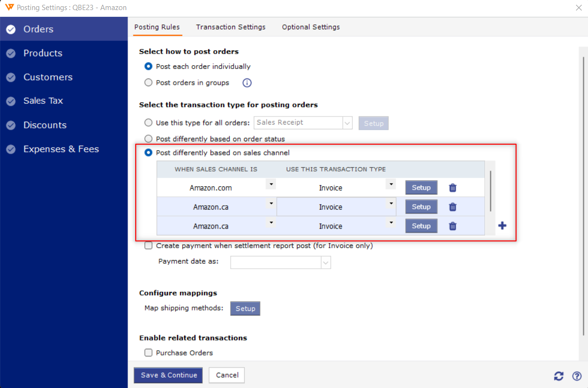
Task: Go to Customers in the sidebar
Action: [64, 77]
